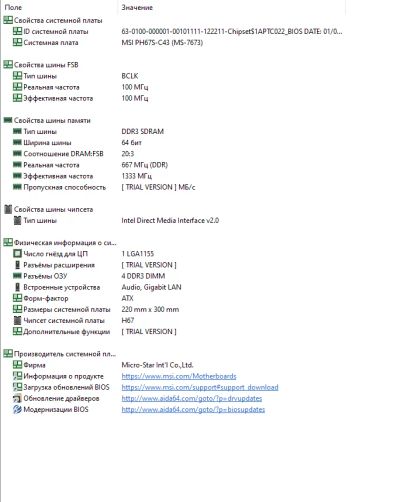Screen dimensions: 400x502
Task: Click the memory icon beside Разъёмы ОЗУ
Action: click(x=17, y=276)
